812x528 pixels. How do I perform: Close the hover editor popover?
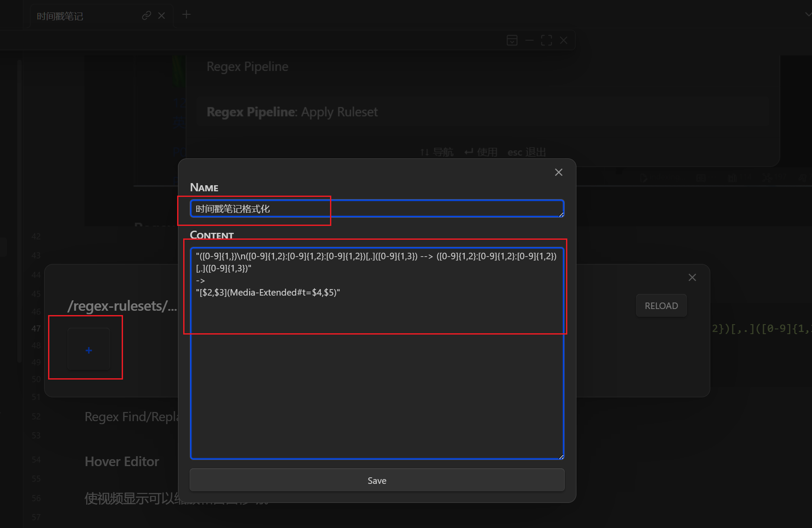click(x=563, y=40)
